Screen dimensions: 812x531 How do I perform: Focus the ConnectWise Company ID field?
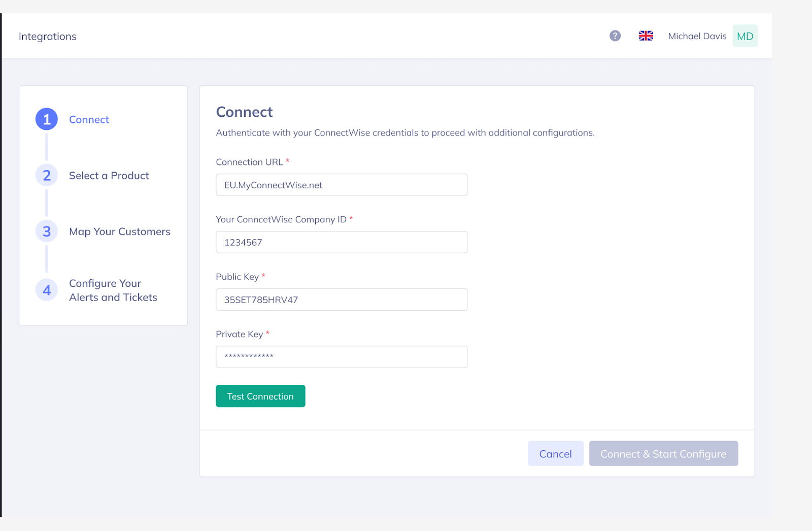[x=342, y=242]
